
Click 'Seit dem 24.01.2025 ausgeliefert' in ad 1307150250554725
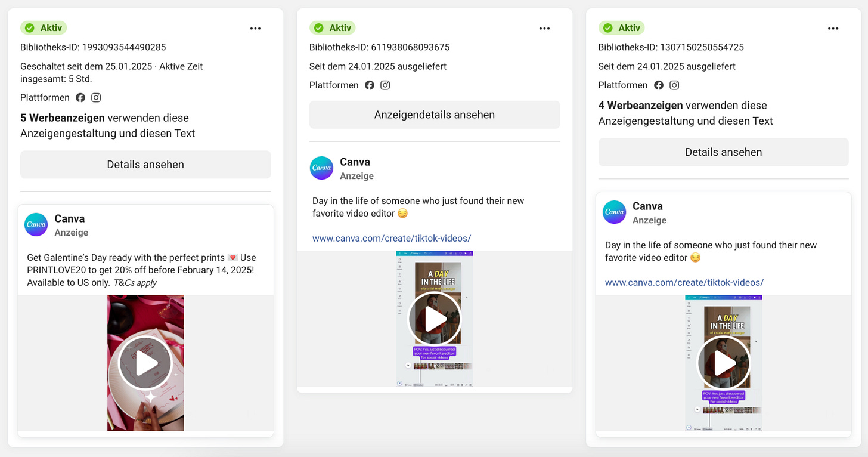tap(667, 66)
